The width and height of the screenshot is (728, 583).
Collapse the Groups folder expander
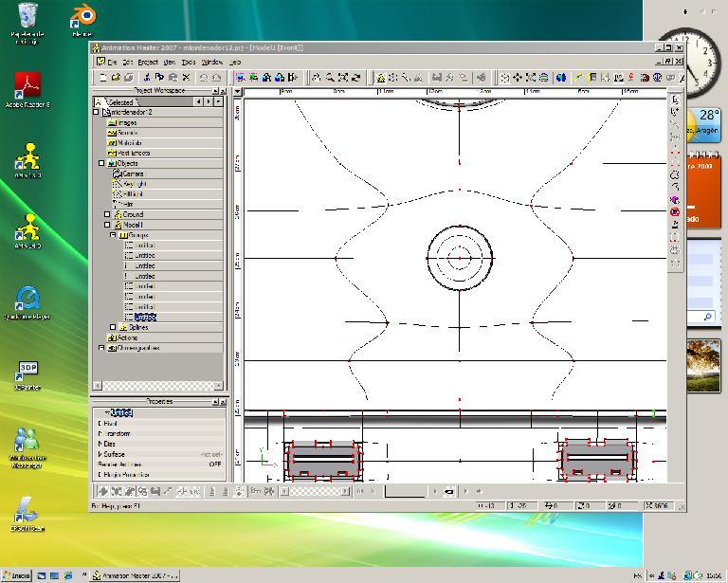(x=113, y=235)
